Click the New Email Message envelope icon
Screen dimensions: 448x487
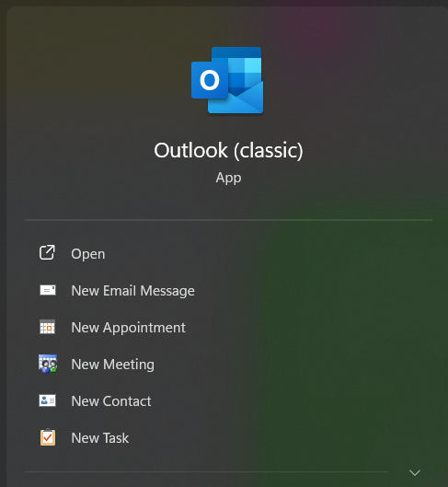coord(48,290)
